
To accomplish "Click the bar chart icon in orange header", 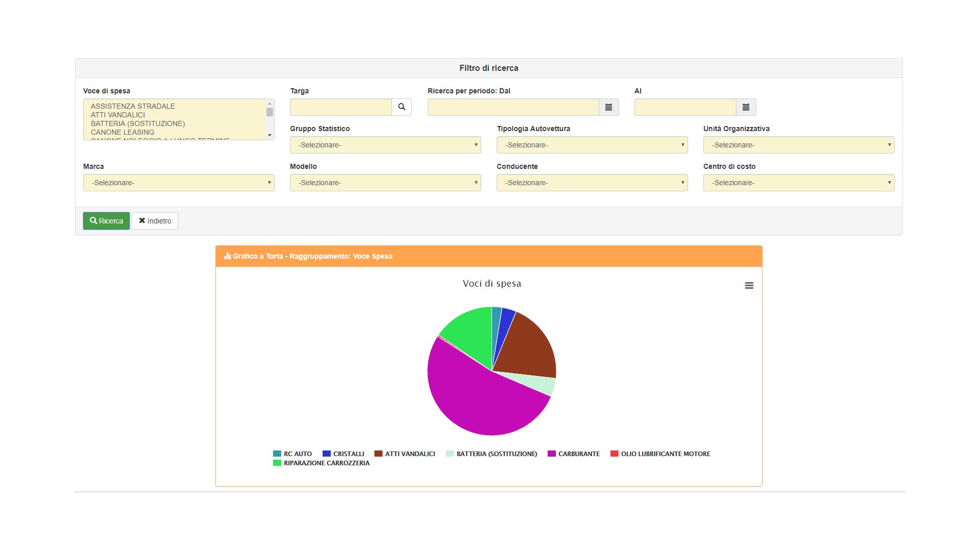I will click(228, 256).
